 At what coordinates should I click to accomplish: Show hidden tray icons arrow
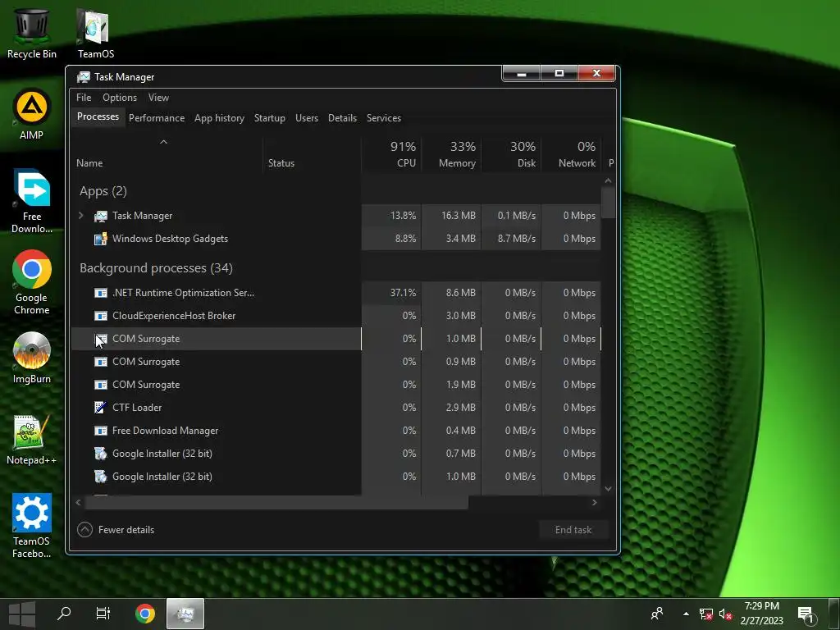click(686, 614)
